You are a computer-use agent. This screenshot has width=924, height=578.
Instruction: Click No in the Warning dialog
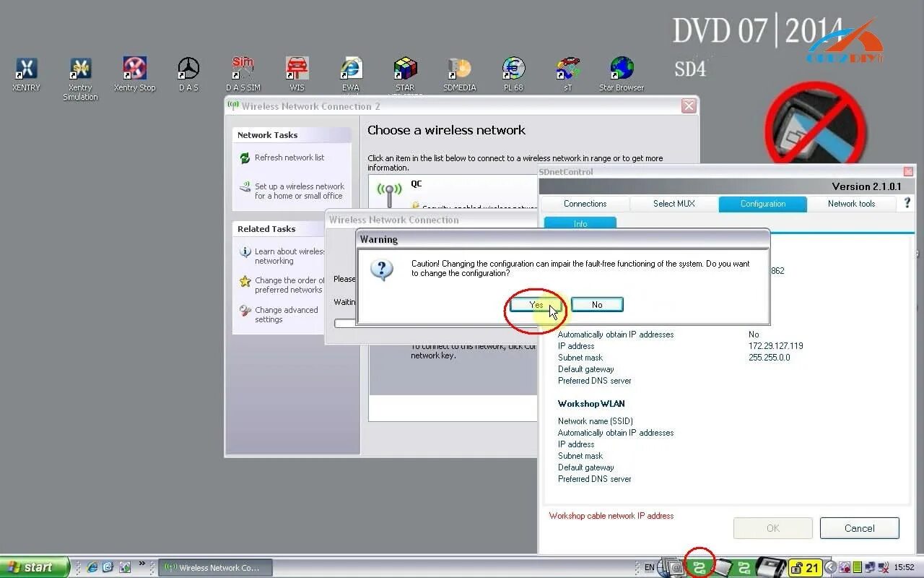[x=597, y=305]
